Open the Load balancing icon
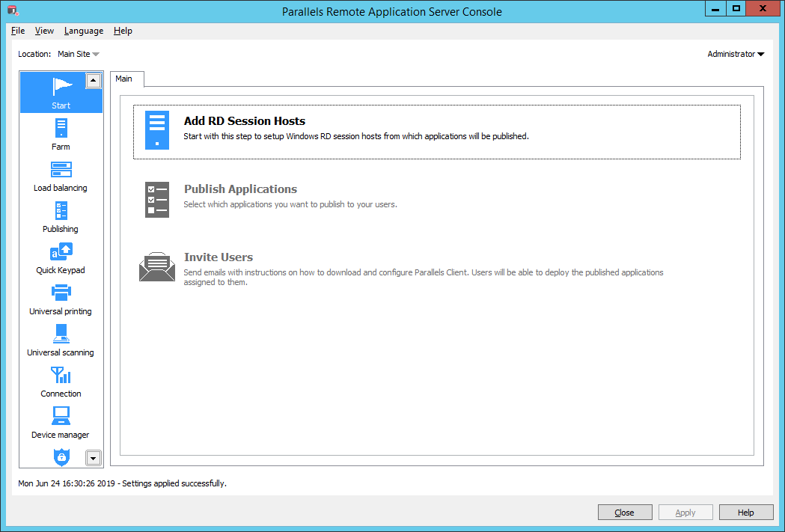The height and width of the screenshot is (532, 785). (x=61, y=169)
